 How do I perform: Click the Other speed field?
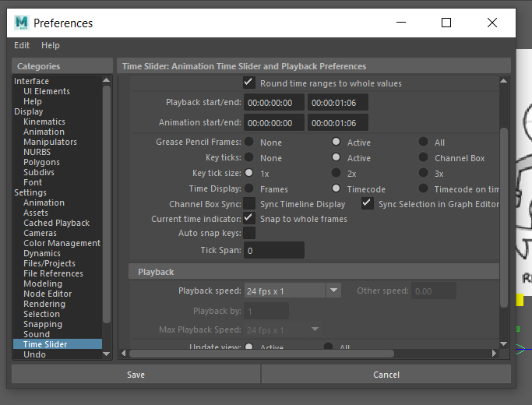[434, 291]
